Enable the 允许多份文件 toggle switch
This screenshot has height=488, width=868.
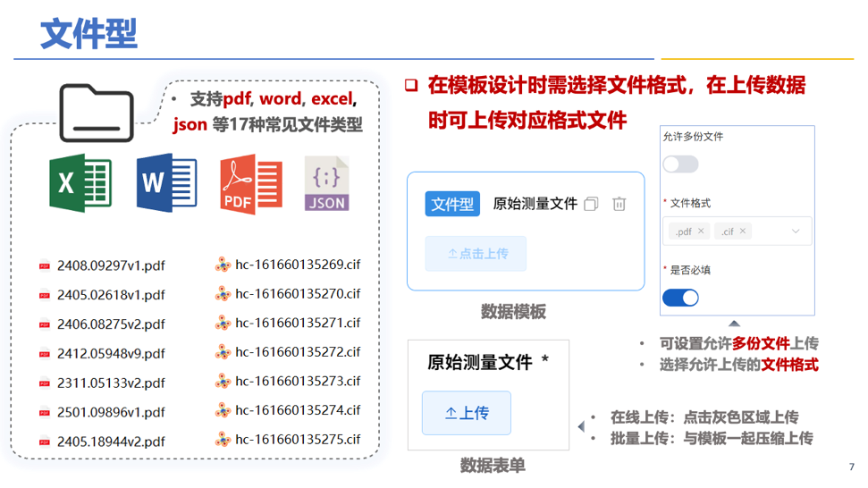coord(680,164)
